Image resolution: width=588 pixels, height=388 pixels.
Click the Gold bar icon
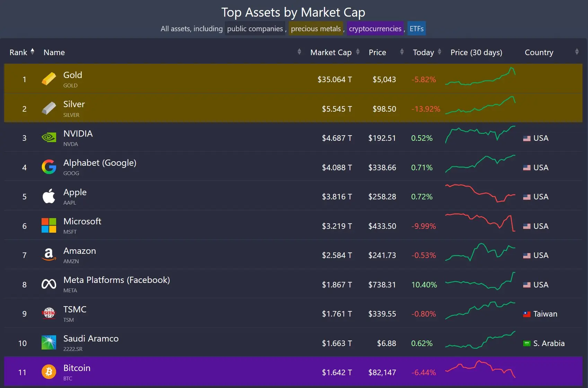49,79
